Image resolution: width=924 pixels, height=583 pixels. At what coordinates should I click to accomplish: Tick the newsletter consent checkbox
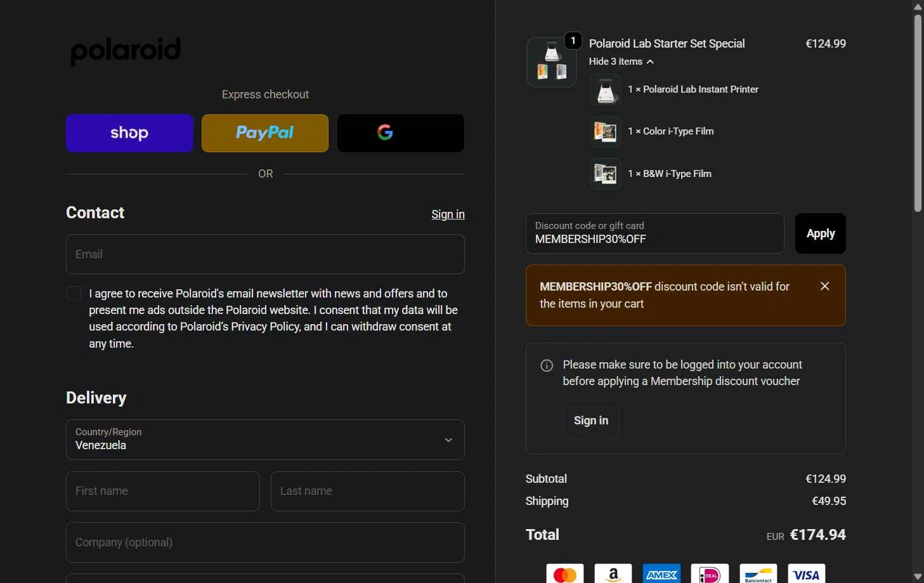pyautogui.click(x=74, y=293)
